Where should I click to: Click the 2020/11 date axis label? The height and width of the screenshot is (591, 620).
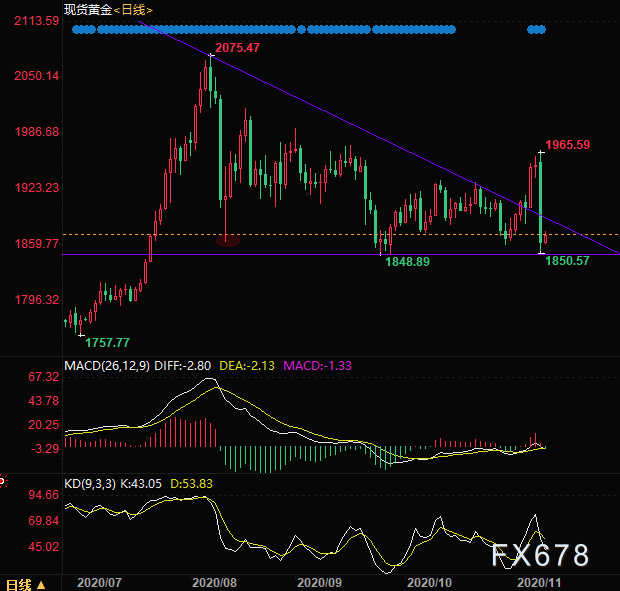[x=539, y=583]
